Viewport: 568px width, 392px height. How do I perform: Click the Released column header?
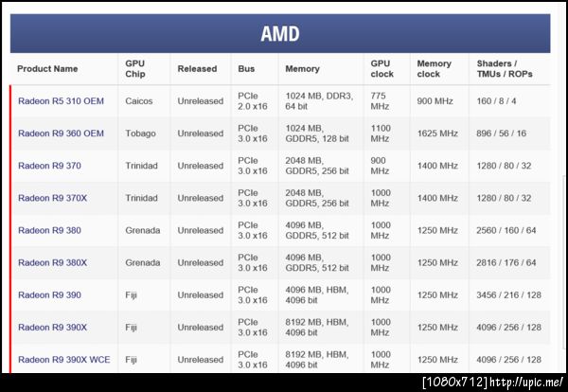[x=197, y=69]
